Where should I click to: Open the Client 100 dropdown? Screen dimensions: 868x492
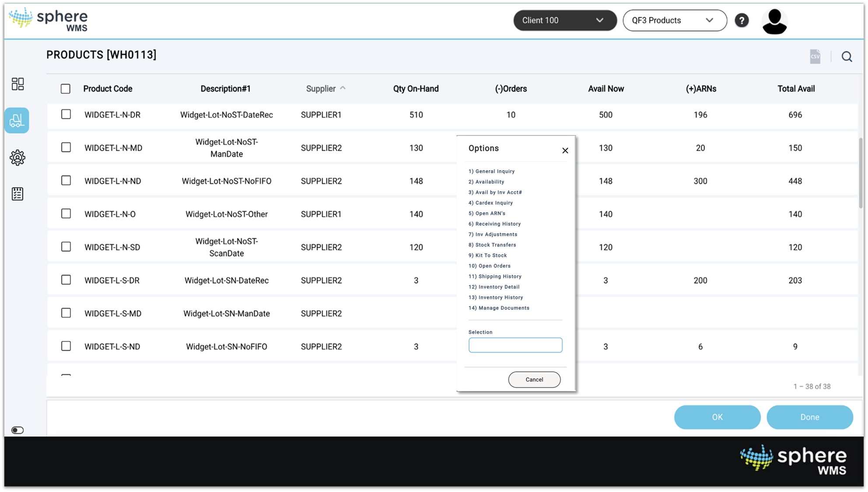(x=564, y=20)
